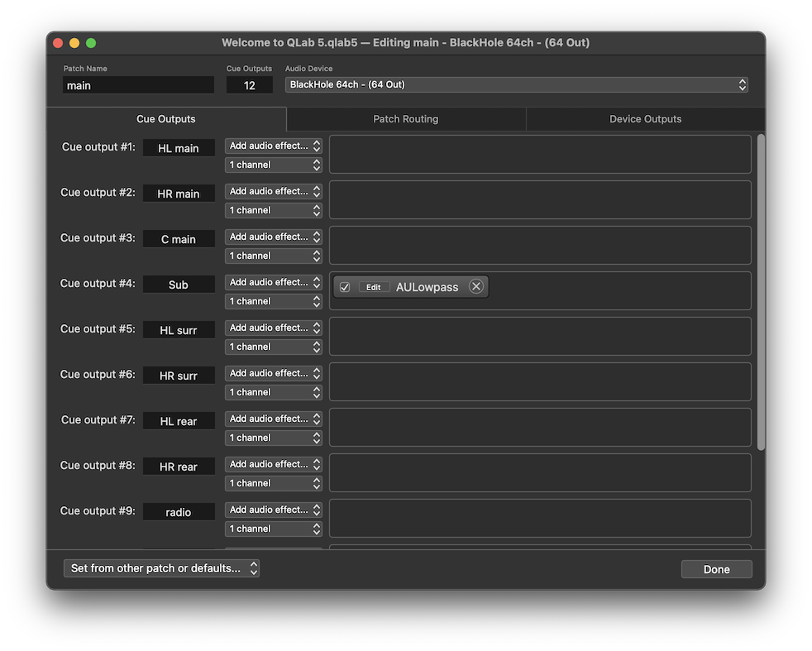Click the Cue Outputs count field

pos(249,85)
